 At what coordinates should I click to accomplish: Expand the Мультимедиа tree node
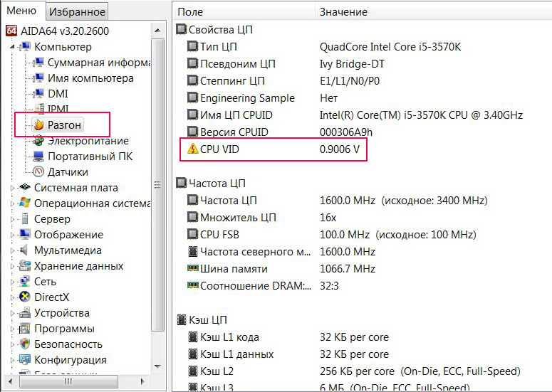[12, 250]
